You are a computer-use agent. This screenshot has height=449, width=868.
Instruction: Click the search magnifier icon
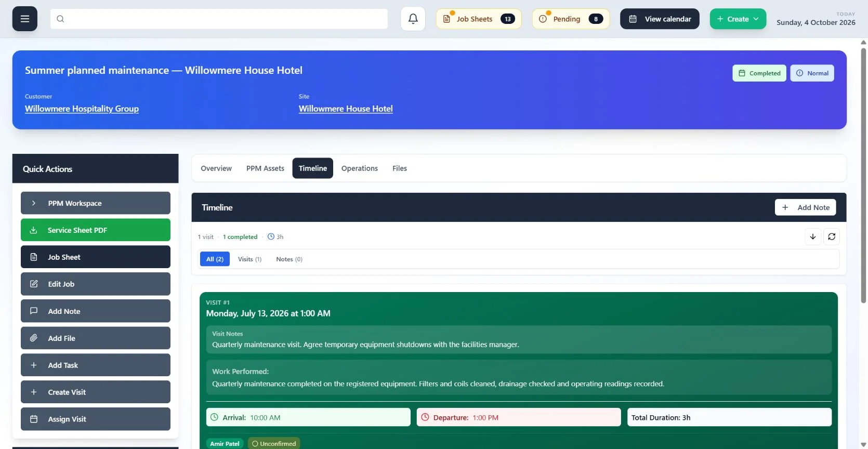[x=60, y=19]
